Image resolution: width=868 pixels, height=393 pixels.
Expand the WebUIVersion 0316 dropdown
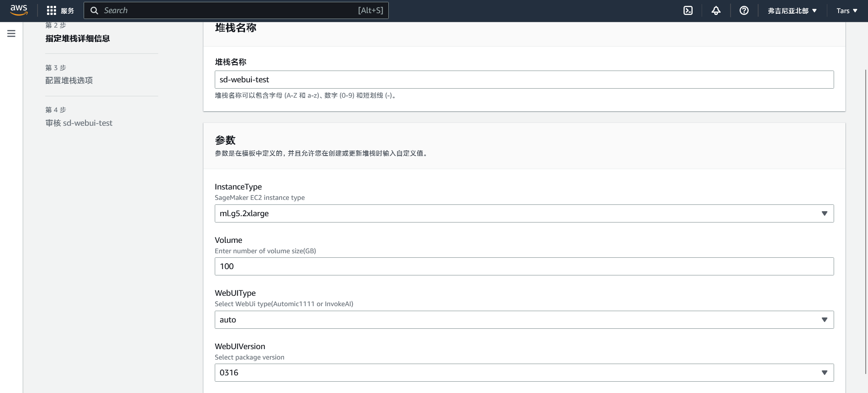(524, 373)
